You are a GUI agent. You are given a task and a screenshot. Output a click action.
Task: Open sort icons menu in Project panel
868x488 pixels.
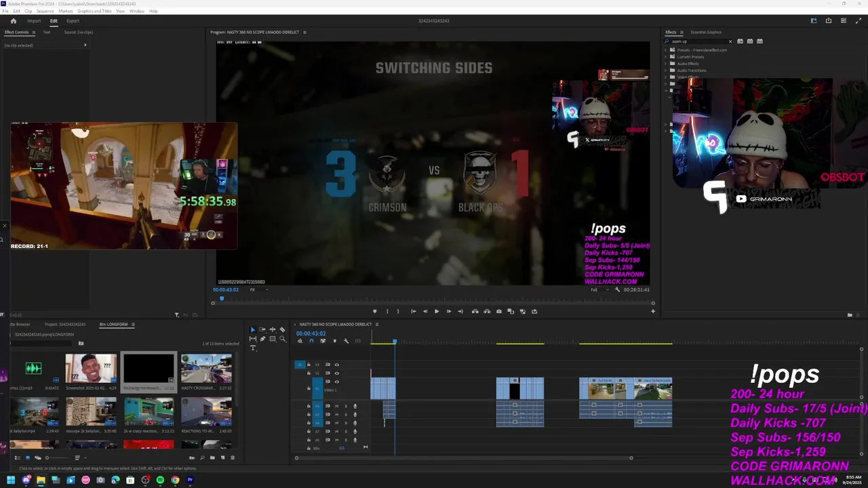click(x=80, y=458)
